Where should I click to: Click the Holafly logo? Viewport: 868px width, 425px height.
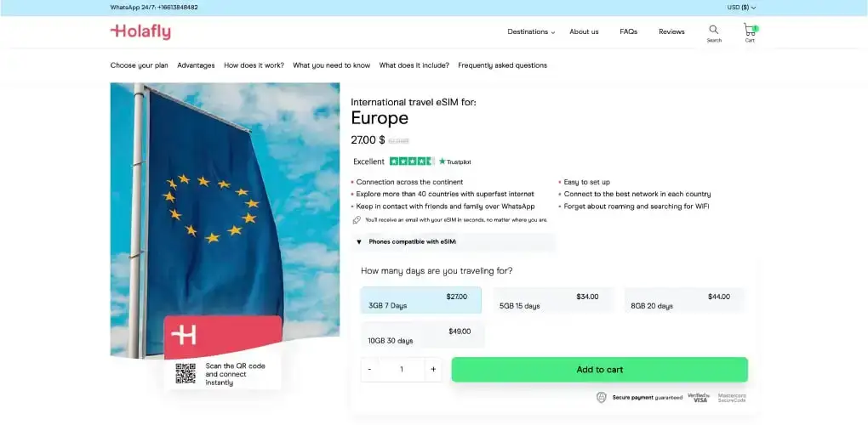(x=140, y=32)
